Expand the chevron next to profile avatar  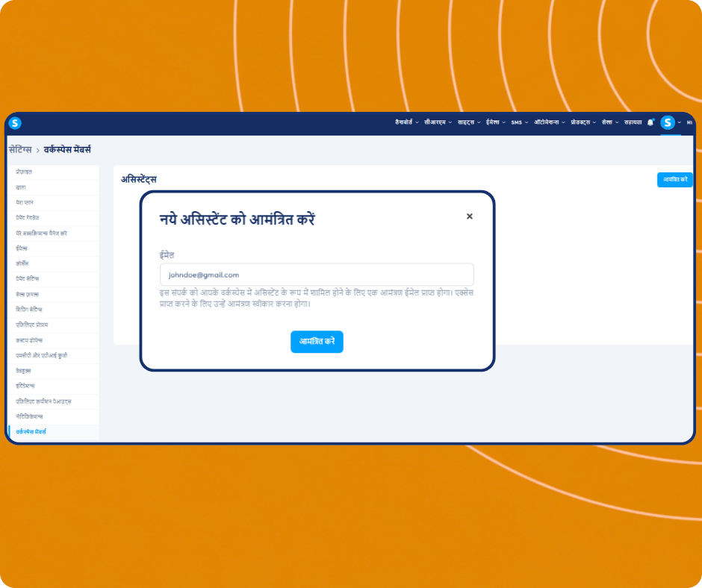tap(679, 122)
